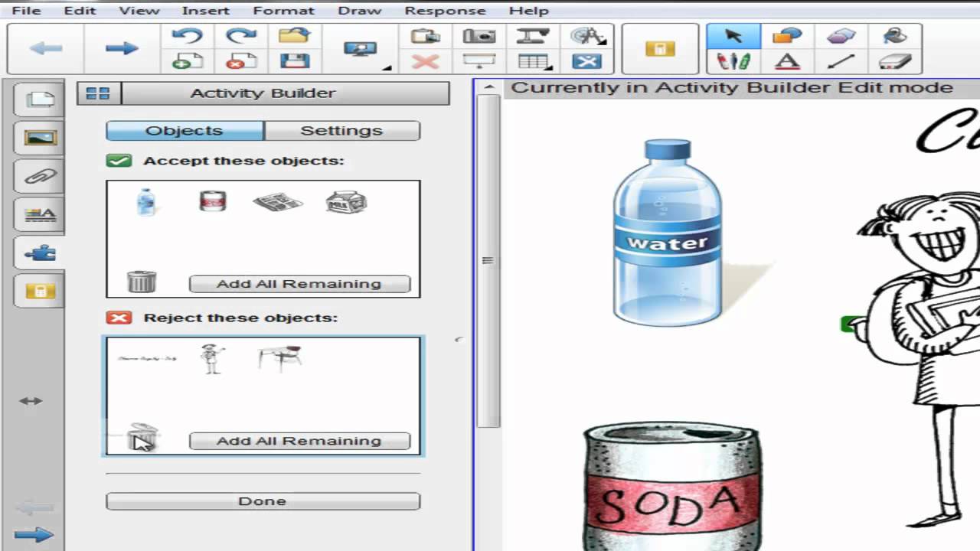Select the Pens tool

click(733, 61)
